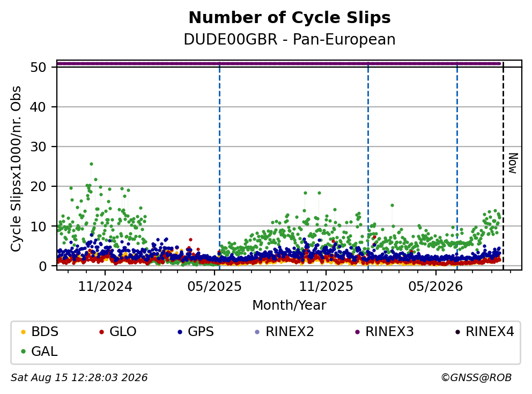Click the BDS legend entry
The image size is (532, 394).
[x=39, y=332]
